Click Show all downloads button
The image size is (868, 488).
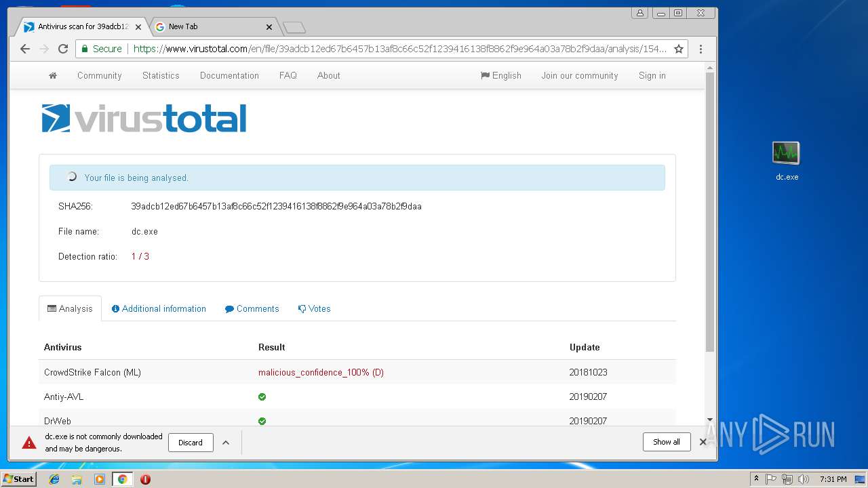[667, 442]
